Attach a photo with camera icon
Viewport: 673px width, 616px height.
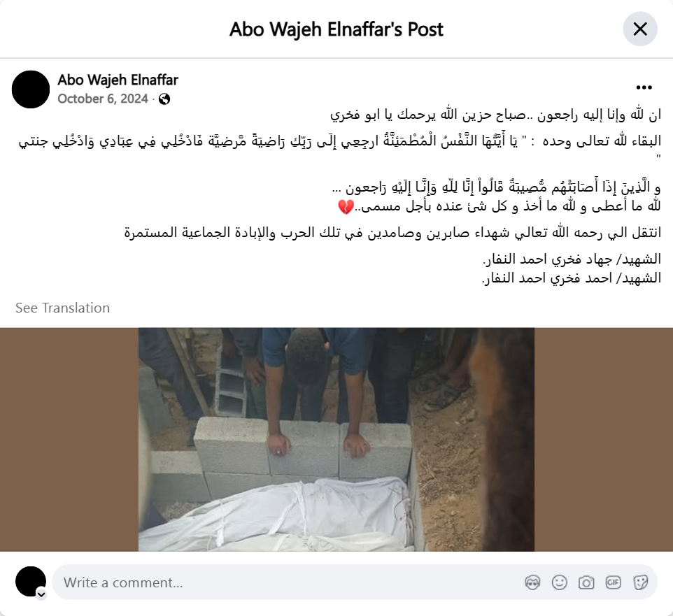pos(586,582)
